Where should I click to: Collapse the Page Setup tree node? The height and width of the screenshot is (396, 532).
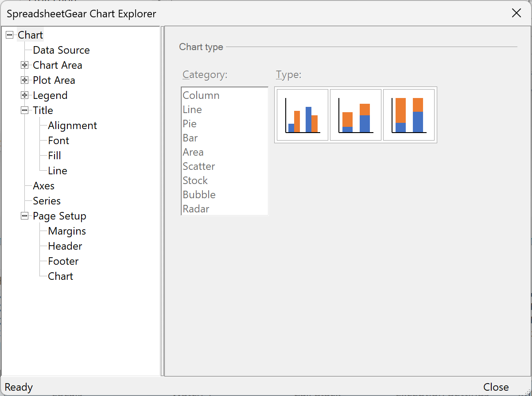pyautogui.click(x=24, y=216)
